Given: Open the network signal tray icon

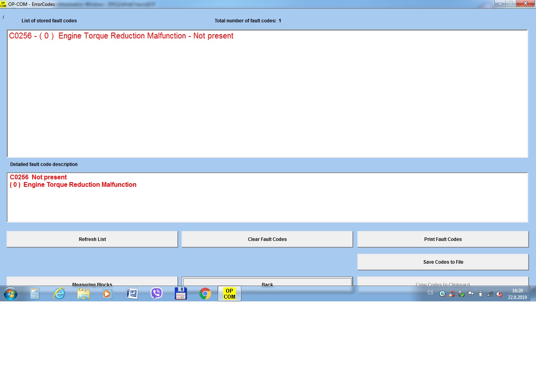Looking at the screenshot, I should coord(490,294).
